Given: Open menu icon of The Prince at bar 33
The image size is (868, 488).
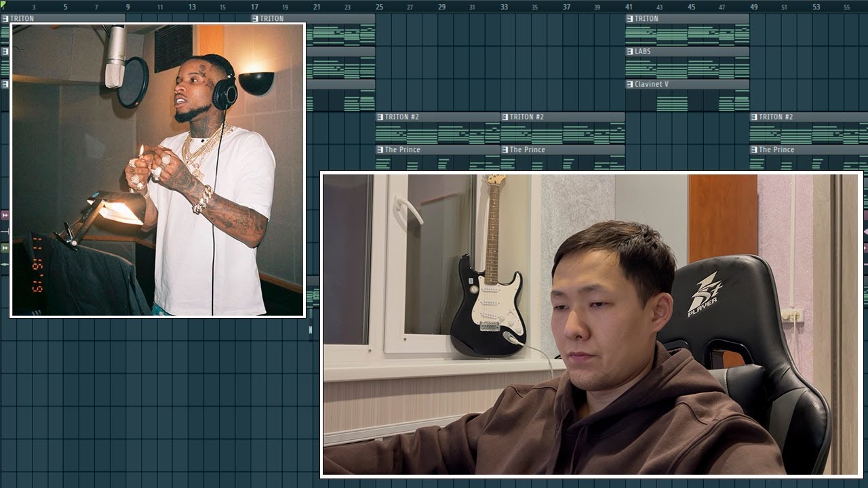Looking at the screenshot, I should [505, 149].
